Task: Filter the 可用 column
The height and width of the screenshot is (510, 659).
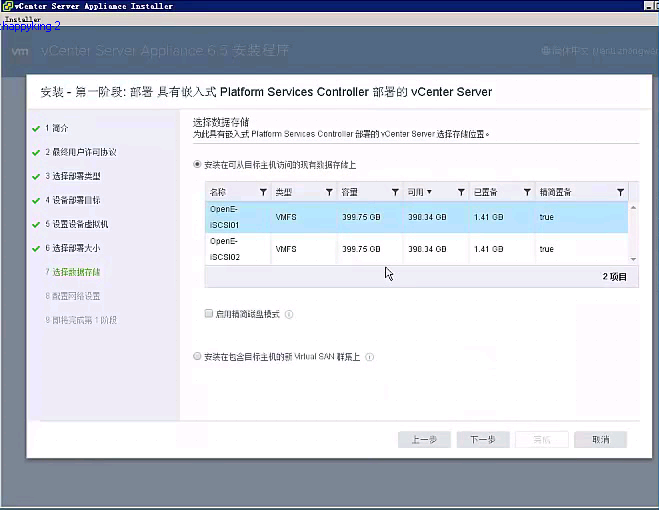Action: (461, 192)
